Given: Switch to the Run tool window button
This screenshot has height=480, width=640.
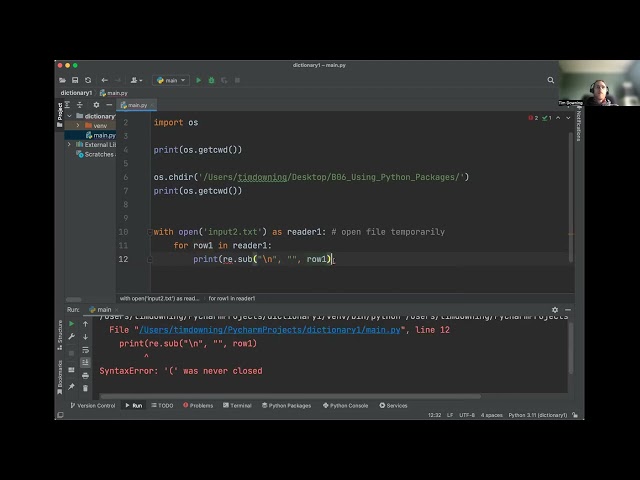Looking at the screenshot, I should pos(134,406).
